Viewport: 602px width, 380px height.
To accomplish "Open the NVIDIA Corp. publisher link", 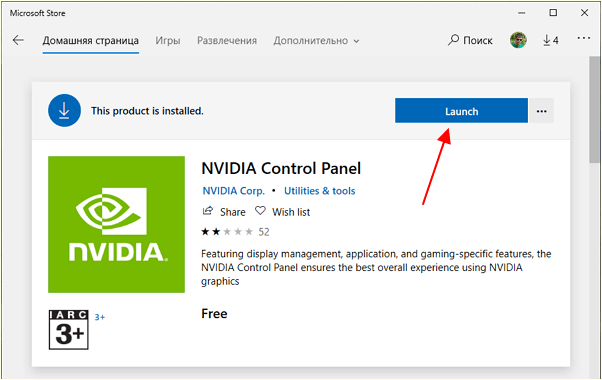I will [x=234, y=191].
